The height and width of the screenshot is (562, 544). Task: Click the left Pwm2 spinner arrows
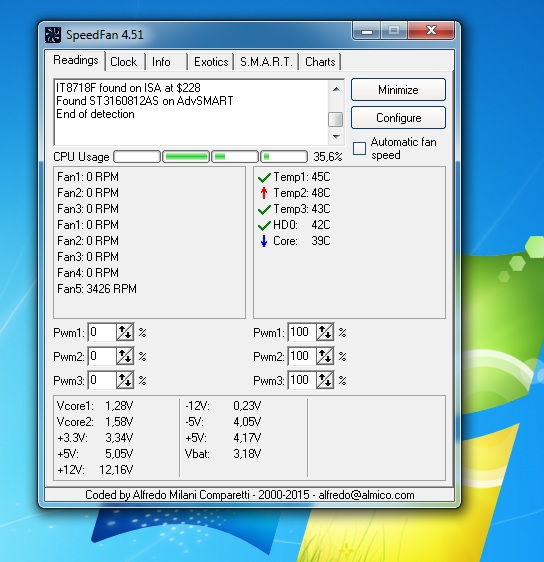point(125,356)
